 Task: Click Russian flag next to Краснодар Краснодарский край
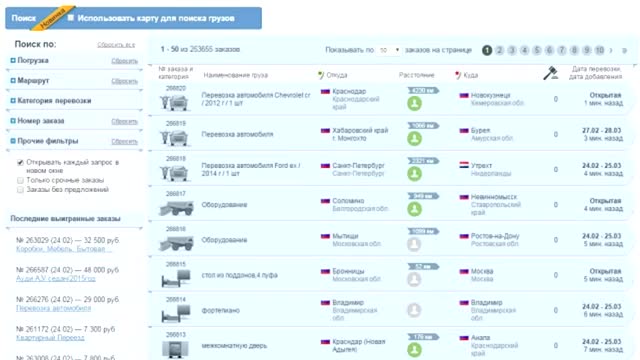click(325, 91)
